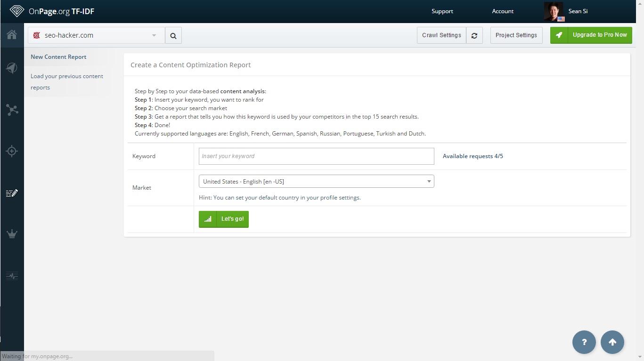
Task: Open the Market country dropdown
Action: [316, 181]
